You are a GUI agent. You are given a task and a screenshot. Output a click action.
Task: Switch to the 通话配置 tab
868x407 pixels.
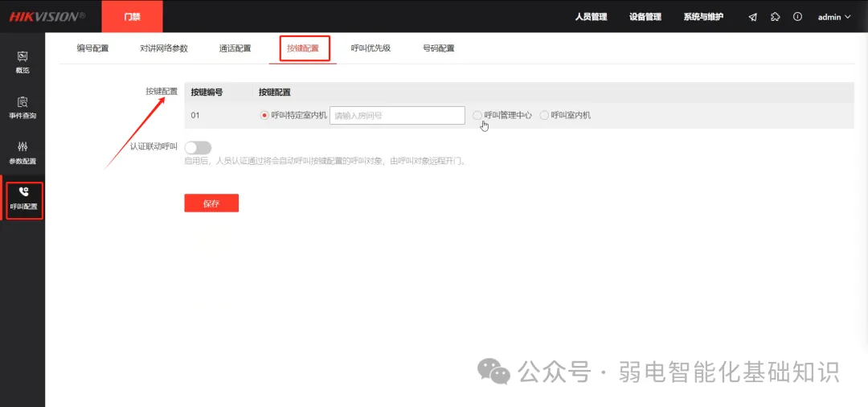(235, 48)
